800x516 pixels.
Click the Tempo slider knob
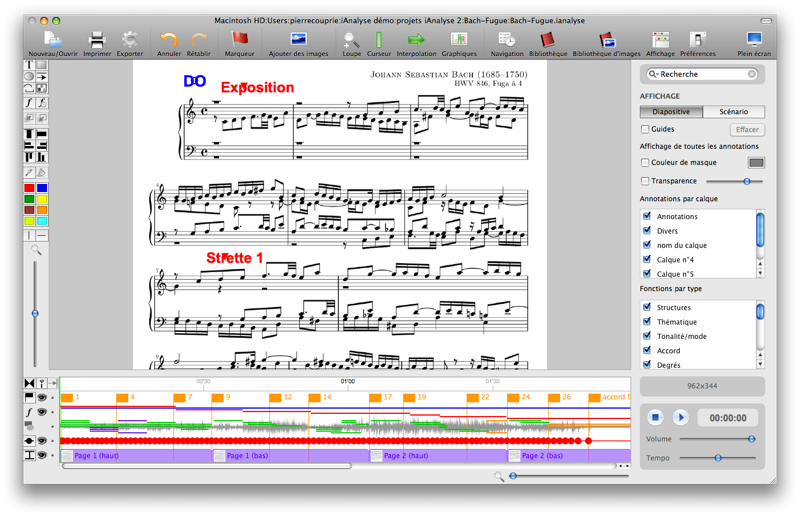pyautogui.click(x=718, y=458)
